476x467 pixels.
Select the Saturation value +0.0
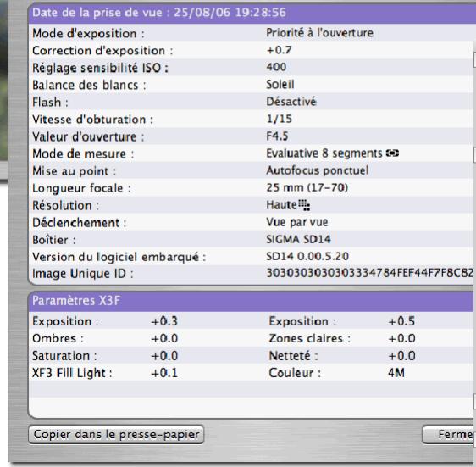164,356
